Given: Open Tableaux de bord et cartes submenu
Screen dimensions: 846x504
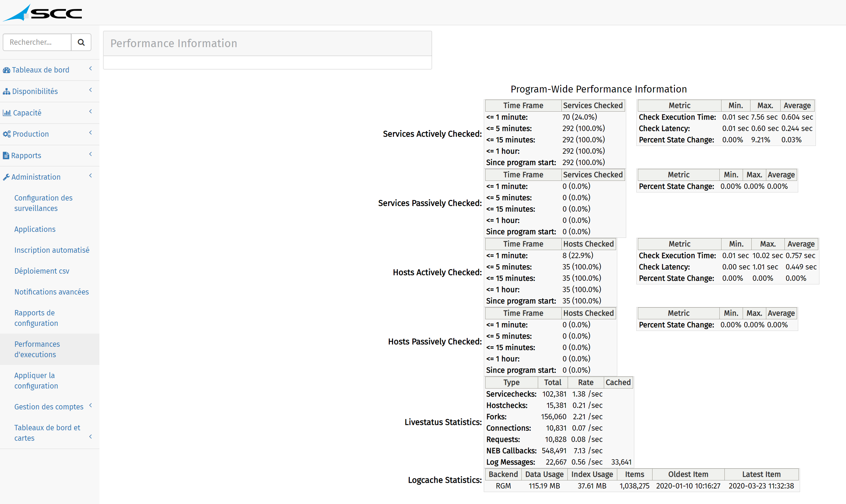Looking at the screenshot, I should click(x=47, y=433).
